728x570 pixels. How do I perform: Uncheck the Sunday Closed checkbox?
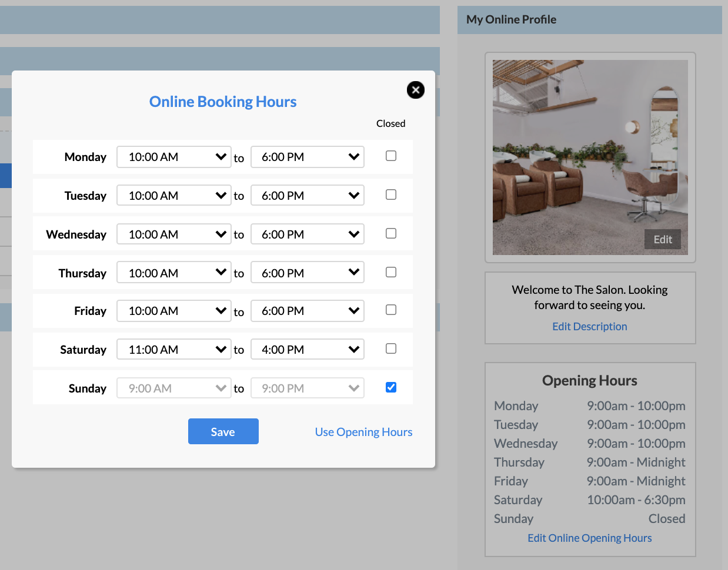click(391, 387)
